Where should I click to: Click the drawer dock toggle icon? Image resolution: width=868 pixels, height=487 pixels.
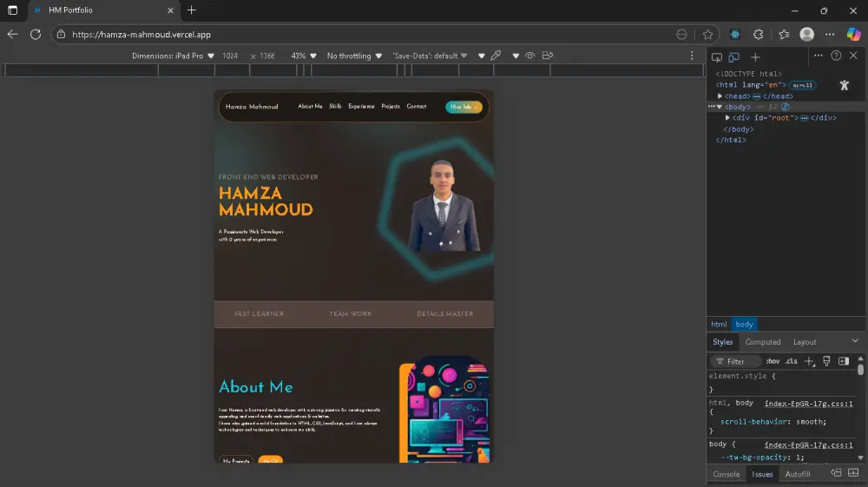point(836,472)
